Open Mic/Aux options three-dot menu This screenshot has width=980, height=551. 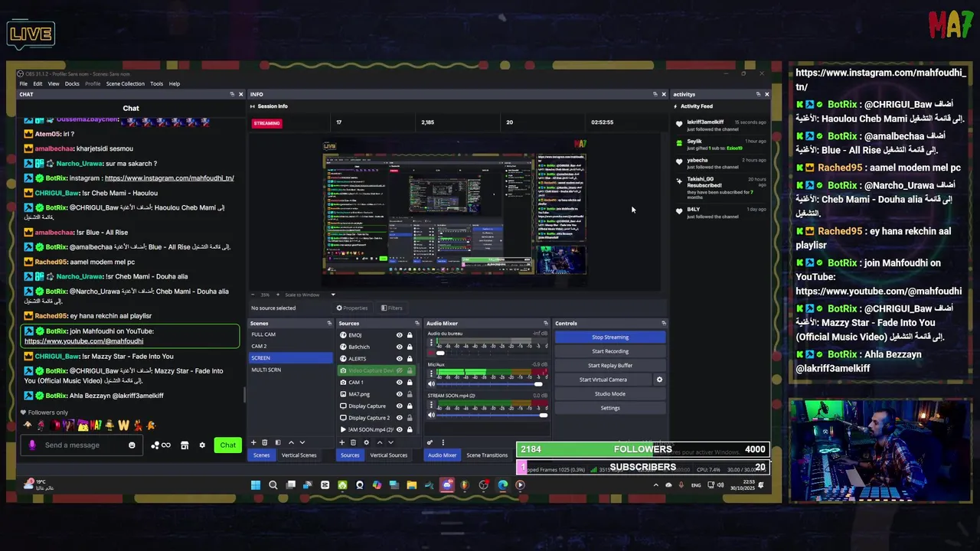(431, 373)
